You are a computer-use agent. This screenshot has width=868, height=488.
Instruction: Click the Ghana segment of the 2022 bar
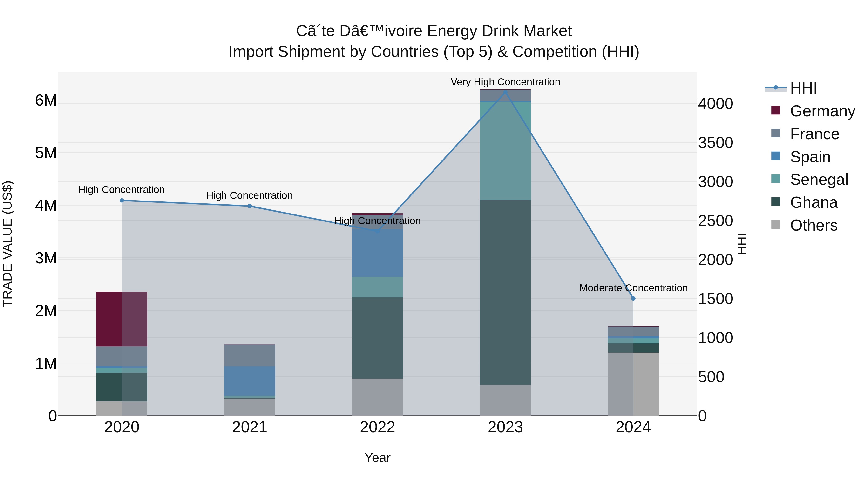point(377,338)
